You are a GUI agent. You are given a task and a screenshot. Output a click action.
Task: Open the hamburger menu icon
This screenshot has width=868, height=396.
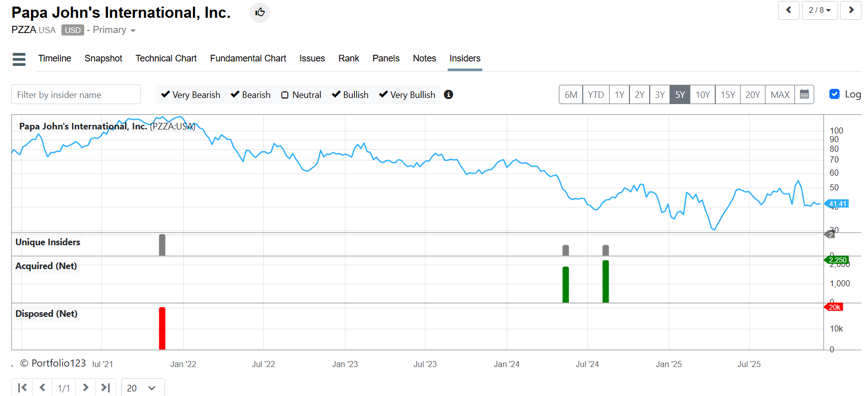[19, 59]
